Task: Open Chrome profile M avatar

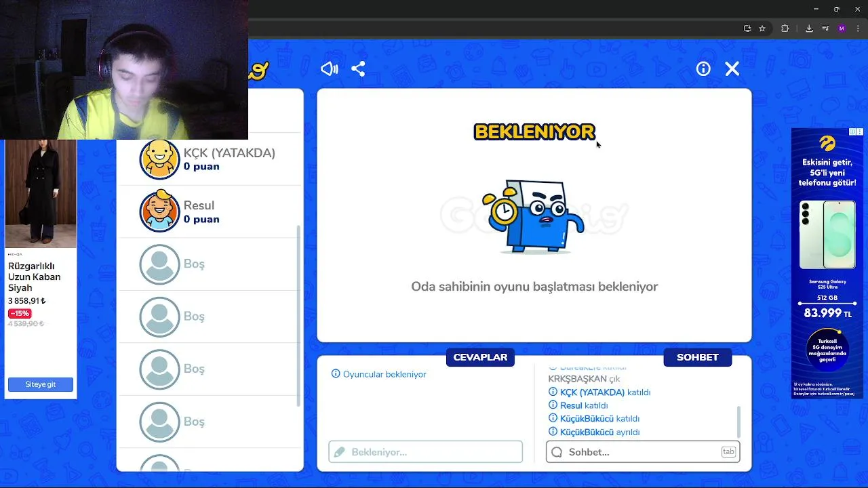Action: pyautogui.click(x=842, y=28)
